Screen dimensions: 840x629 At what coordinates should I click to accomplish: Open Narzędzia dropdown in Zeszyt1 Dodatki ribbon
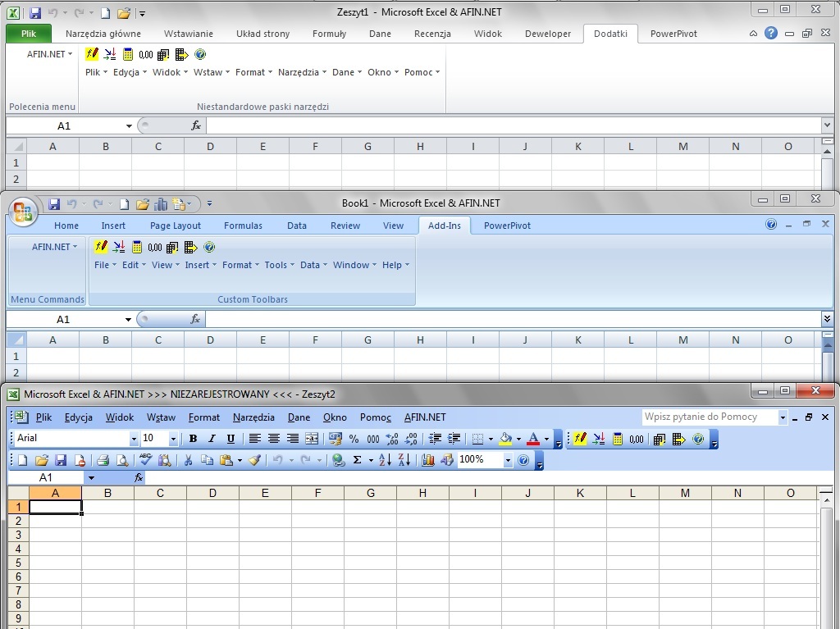tap(302, 72)
